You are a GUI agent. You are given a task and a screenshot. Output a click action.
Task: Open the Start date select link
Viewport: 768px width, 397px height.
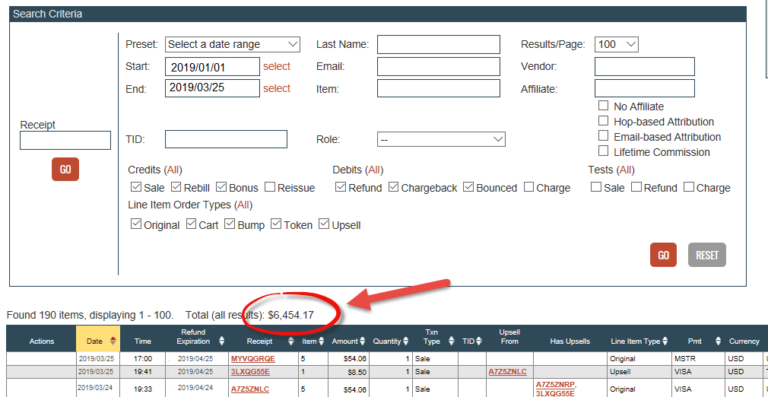(277, 66)
